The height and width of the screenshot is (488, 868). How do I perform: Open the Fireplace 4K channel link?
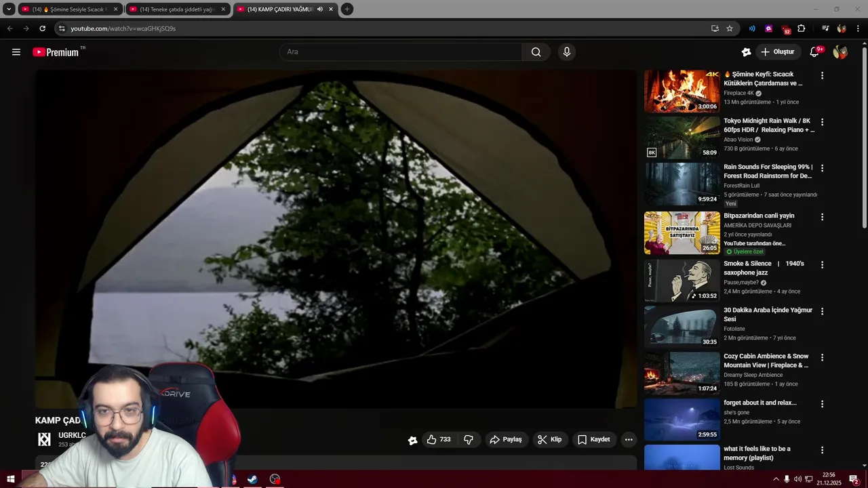click(x=738, y=94)
